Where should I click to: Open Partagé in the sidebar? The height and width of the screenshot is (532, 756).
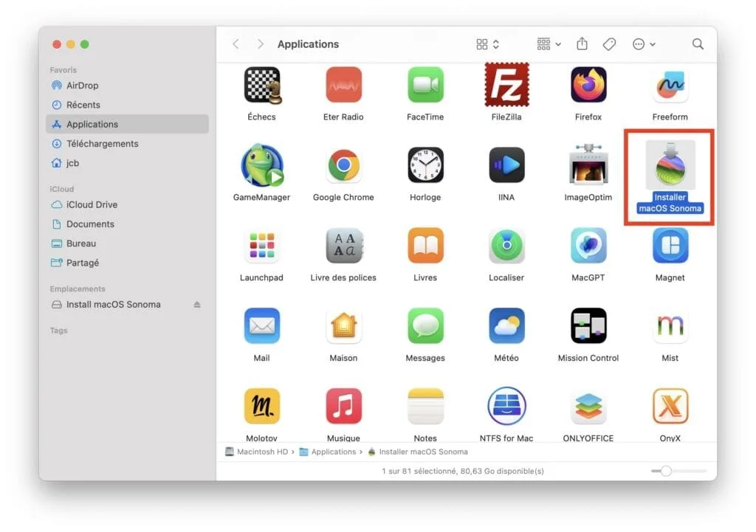click(x=127, y=263)
